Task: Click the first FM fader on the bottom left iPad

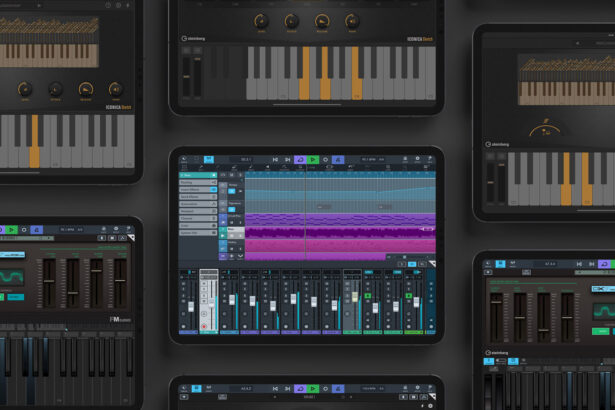Action: pyautogui.click(x=49, y=282)
